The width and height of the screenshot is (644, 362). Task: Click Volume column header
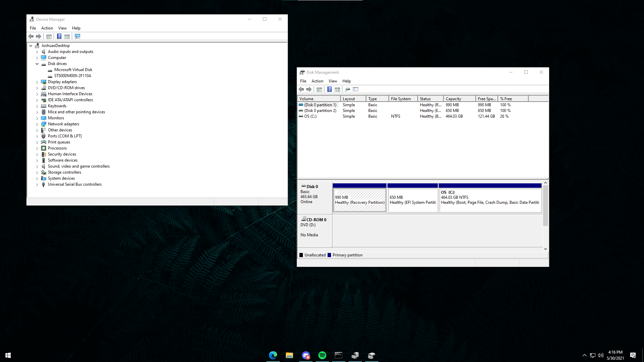(x=319, y=99)
